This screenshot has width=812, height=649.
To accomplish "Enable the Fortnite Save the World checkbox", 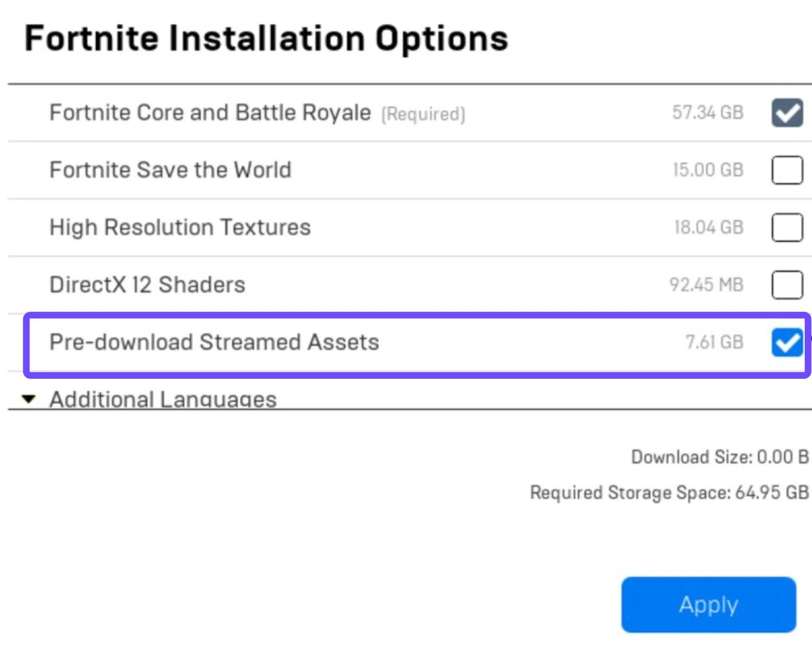I will point(787,170).
